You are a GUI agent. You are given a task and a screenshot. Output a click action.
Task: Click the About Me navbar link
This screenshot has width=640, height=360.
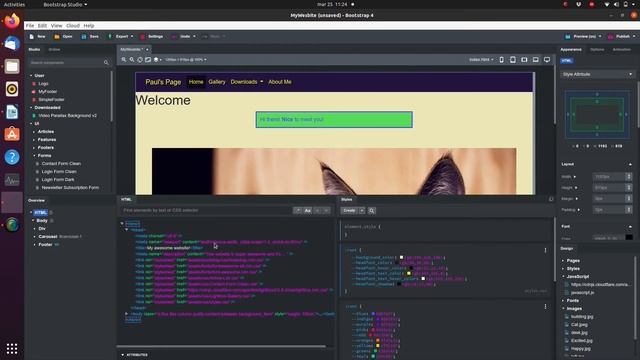(280, 82)
